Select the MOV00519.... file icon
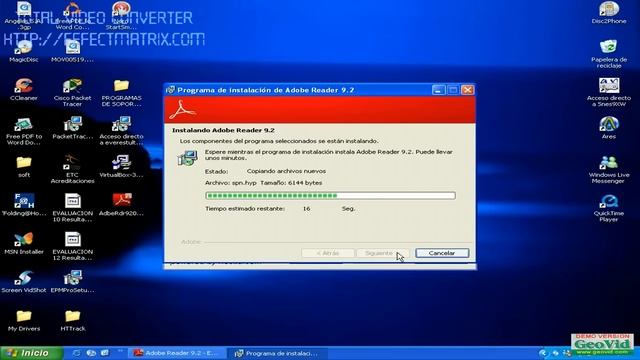The image size is (640, 360). point(72,51)
